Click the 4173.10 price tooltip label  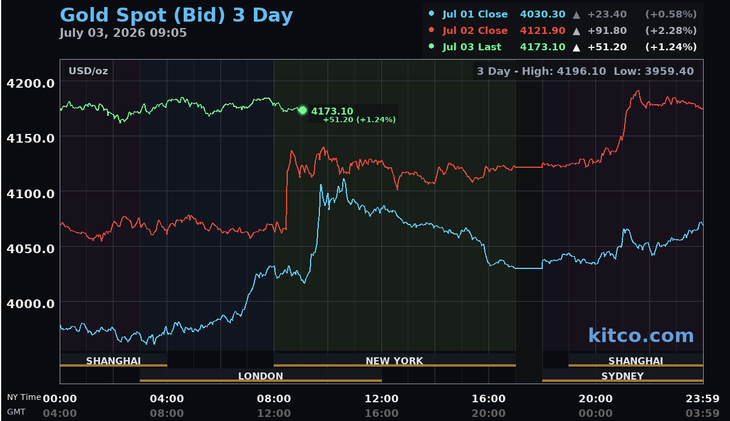[x=332, y=111]
